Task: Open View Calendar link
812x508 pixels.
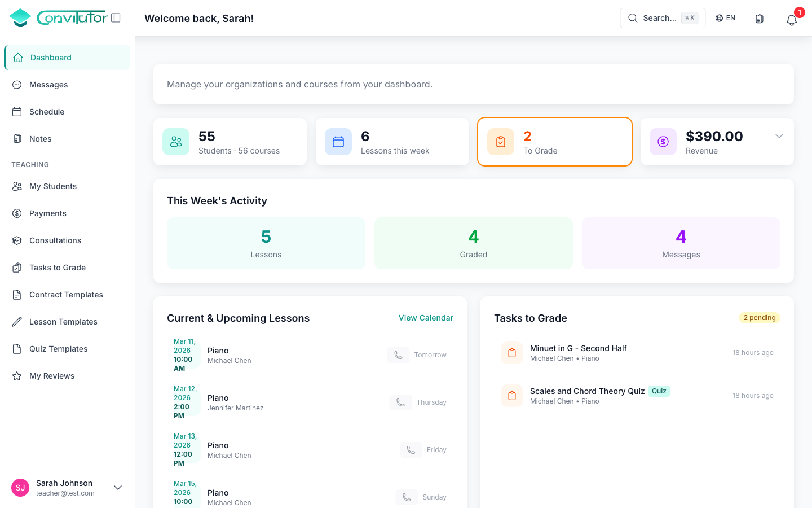Action: pyautogui.click(x=426, y=318)
